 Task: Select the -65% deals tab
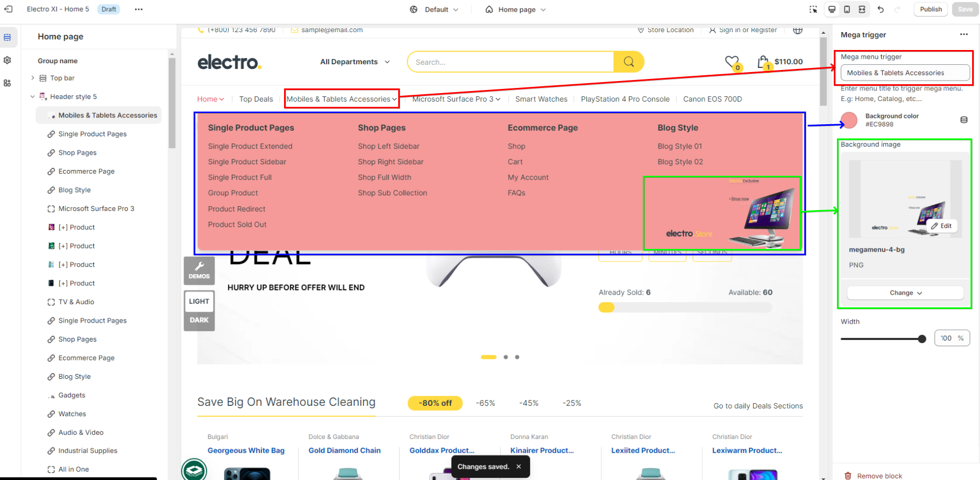(486, 403)
